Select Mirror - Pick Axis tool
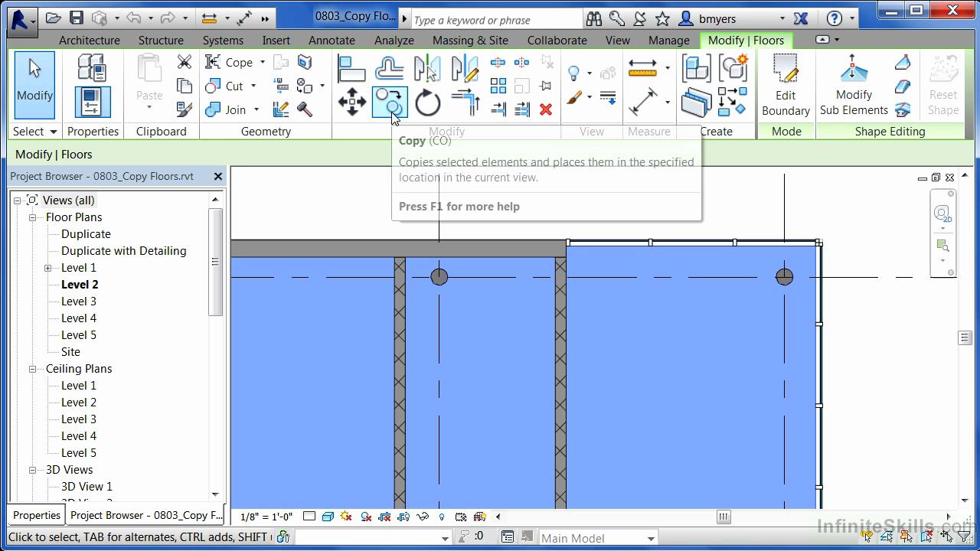Screen dimensions: 980x551 coord(427,69)
